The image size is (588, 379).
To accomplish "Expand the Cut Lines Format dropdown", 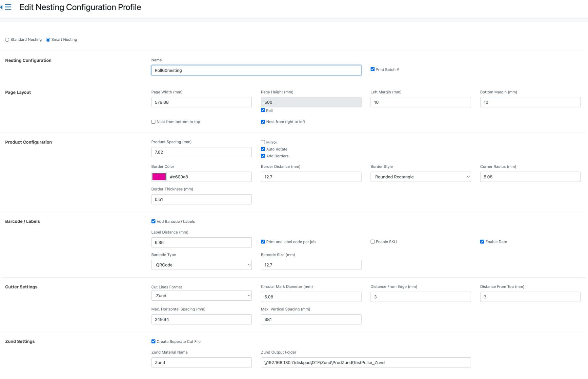I will [201, 296].
